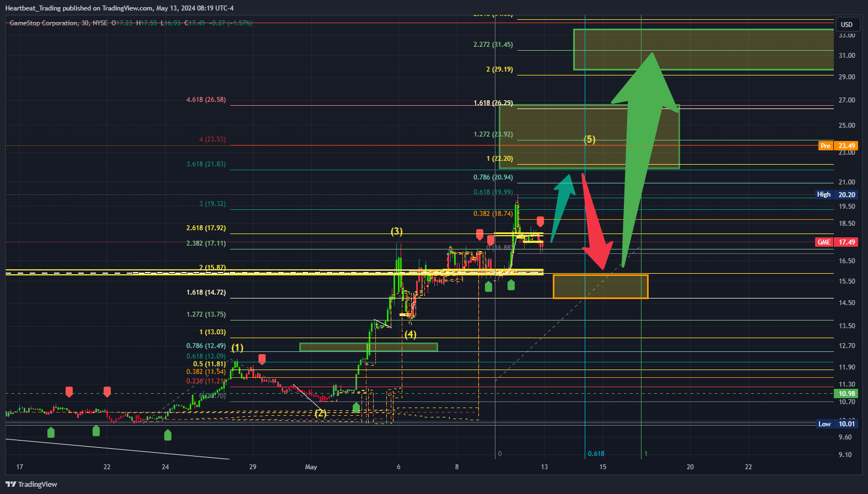The width and height of the screenshot is (868, 494).
Task: Select the 4 (23.53) Fibonacci label
Action: coord(213,139)
